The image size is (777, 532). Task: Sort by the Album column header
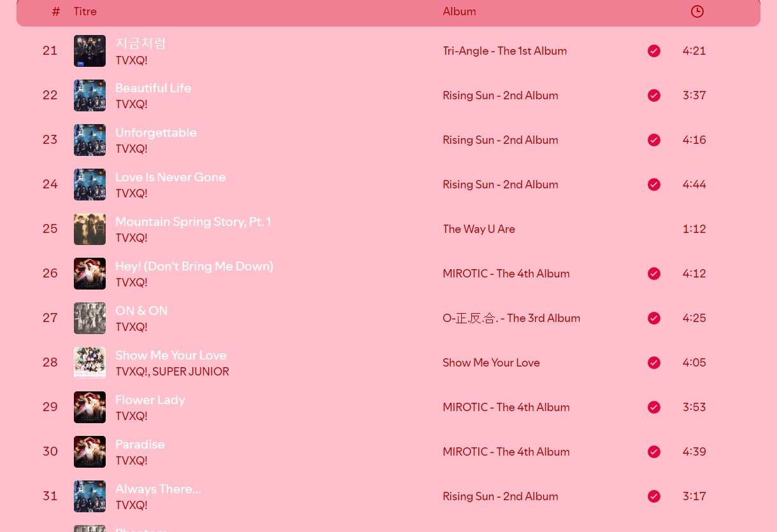[x=459, y=11]
